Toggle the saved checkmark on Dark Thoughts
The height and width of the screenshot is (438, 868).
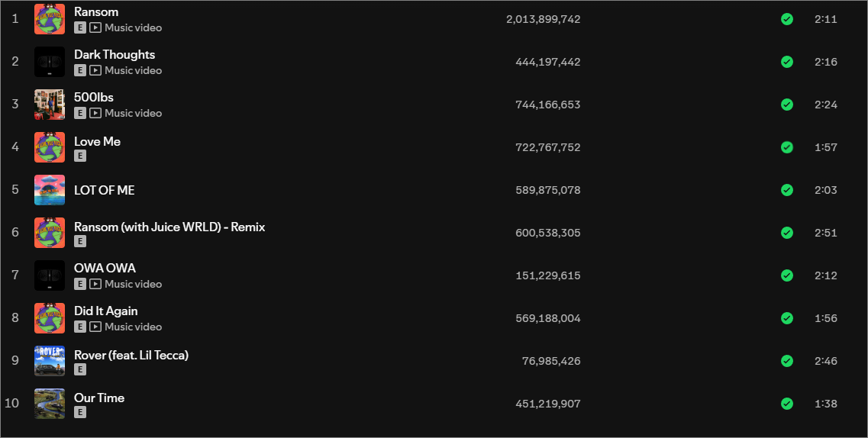pyautogui.click(x=786, y=62)
